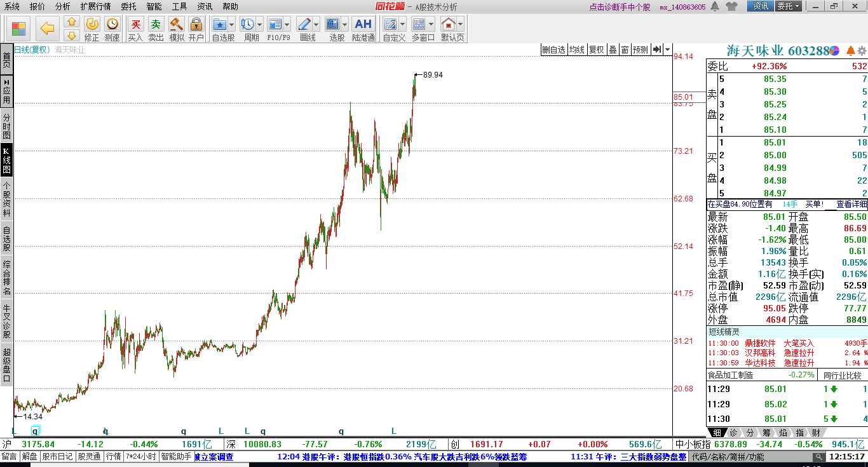
Task: Toggle 均线 moving averages on chart
Action: (576, 50)
